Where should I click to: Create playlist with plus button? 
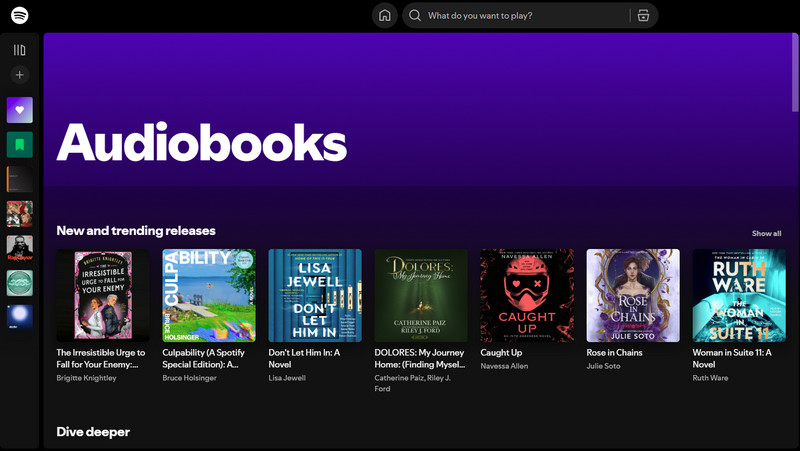(x=19, y=74)
